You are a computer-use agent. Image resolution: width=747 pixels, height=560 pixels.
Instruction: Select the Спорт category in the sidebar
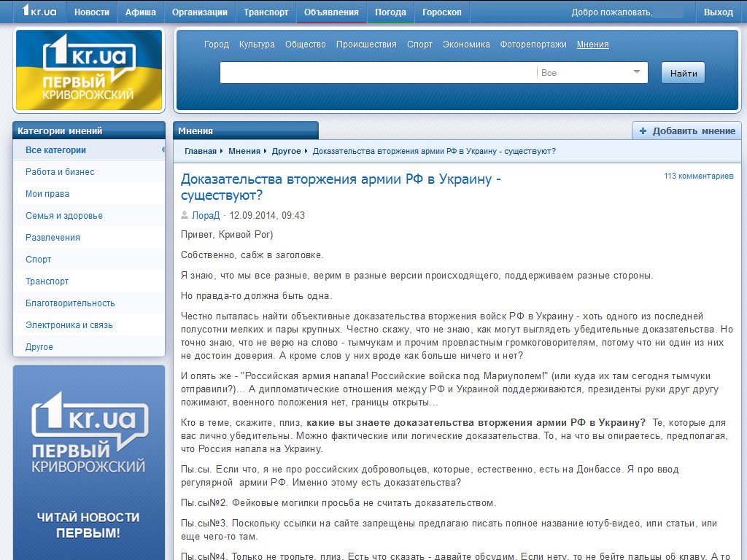39,259
